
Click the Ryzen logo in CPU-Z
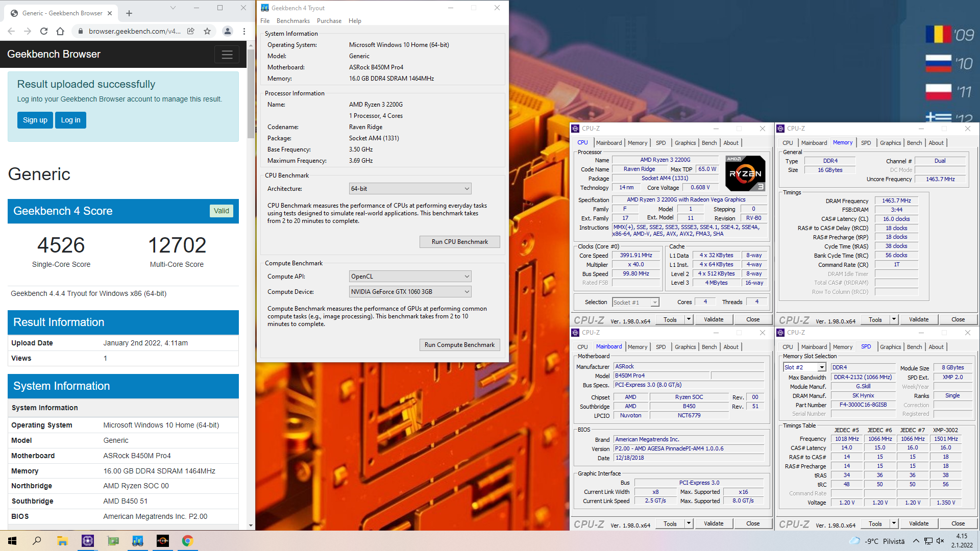[745, 173]
